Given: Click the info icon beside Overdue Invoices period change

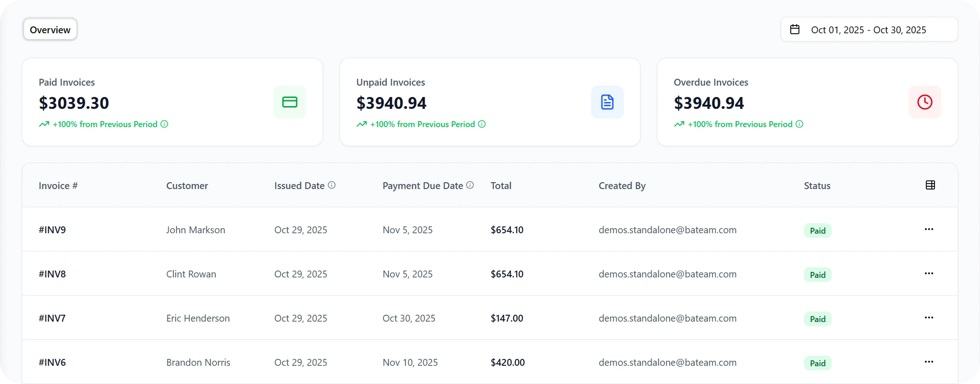Looking at the screenshot, I should [x=799, y=124].
